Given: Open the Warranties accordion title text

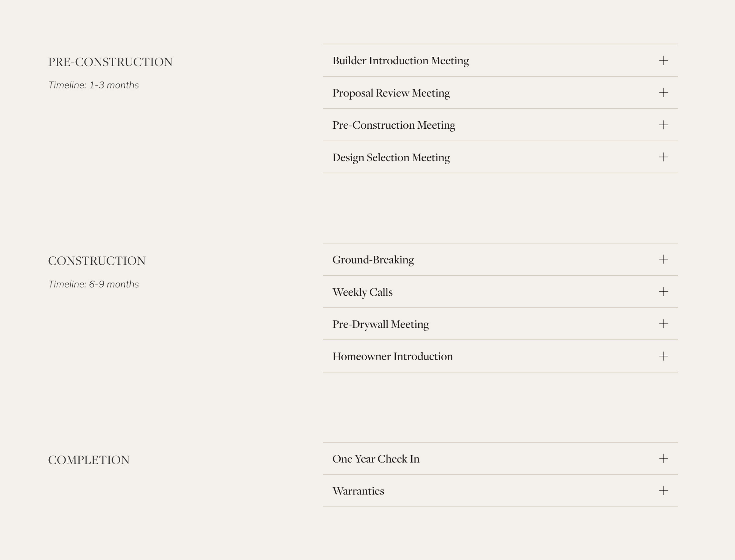Looking at the screenshot, I should tap(358, 491).
